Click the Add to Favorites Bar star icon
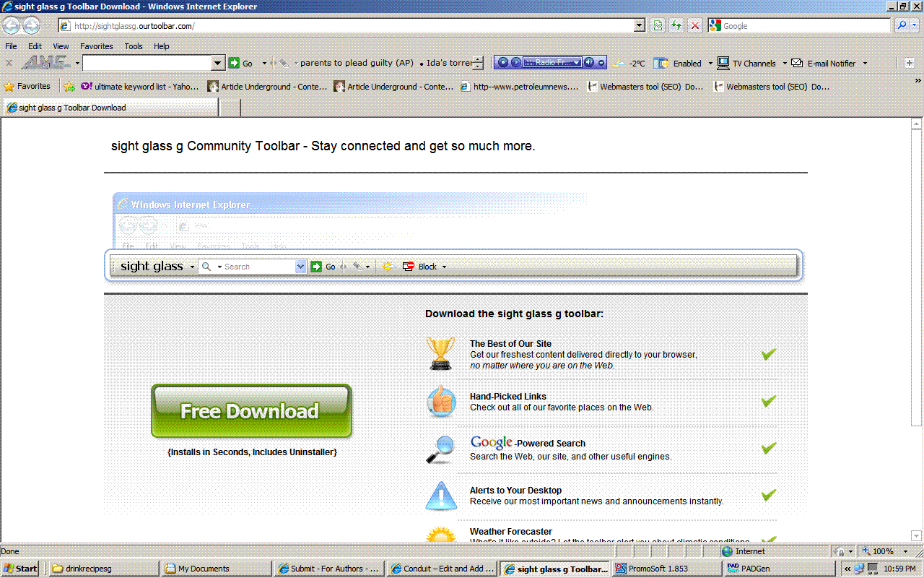 click(69, 86)
